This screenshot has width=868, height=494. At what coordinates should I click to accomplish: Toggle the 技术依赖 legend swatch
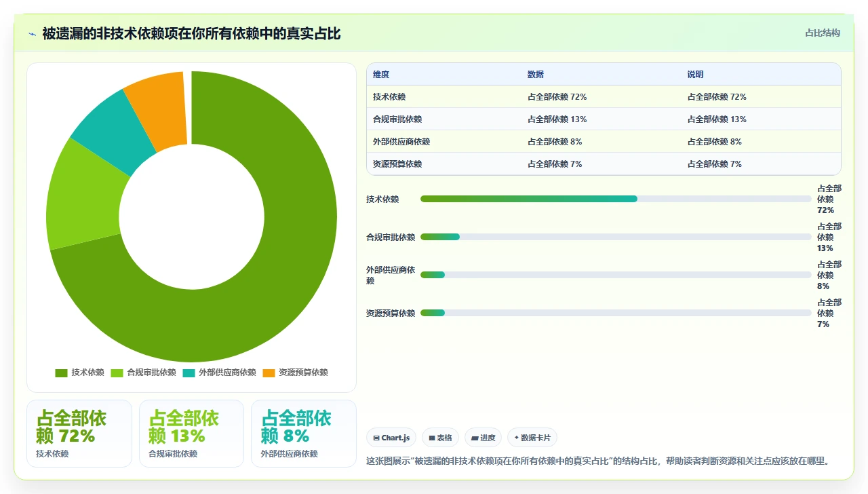click(61, 373)
